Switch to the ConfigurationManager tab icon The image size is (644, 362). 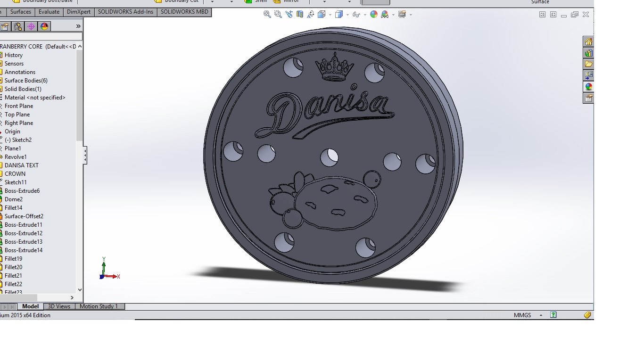point(18,26)
